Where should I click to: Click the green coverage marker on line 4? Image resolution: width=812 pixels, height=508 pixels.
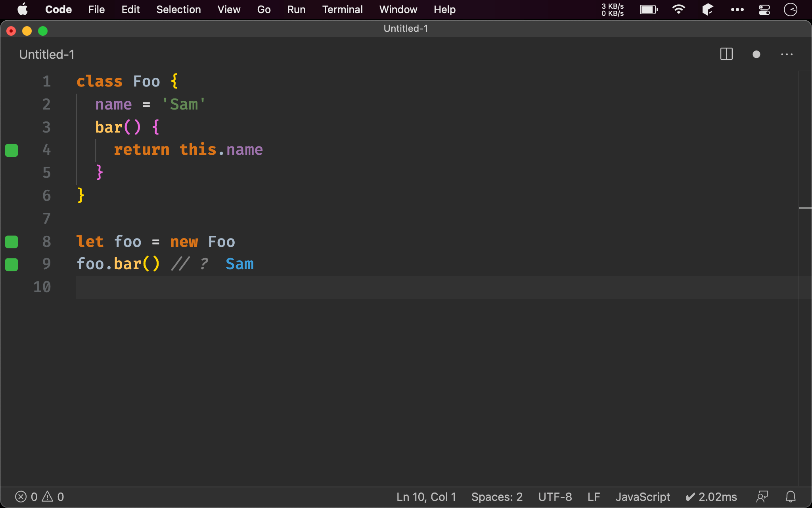[x=11, y=150]
